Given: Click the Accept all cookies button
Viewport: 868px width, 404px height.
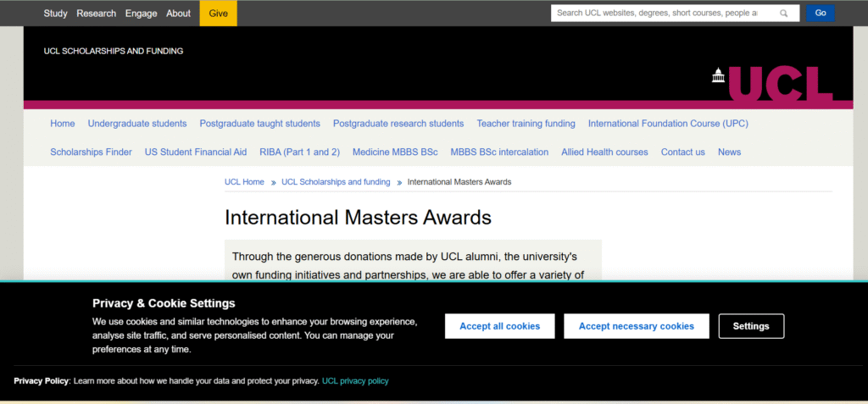Looking at the screenshot, I should coord(500,326).
